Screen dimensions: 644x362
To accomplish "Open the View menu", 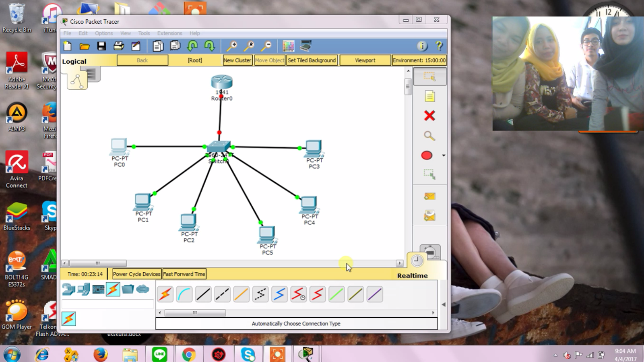I will [x=126, y=33].
